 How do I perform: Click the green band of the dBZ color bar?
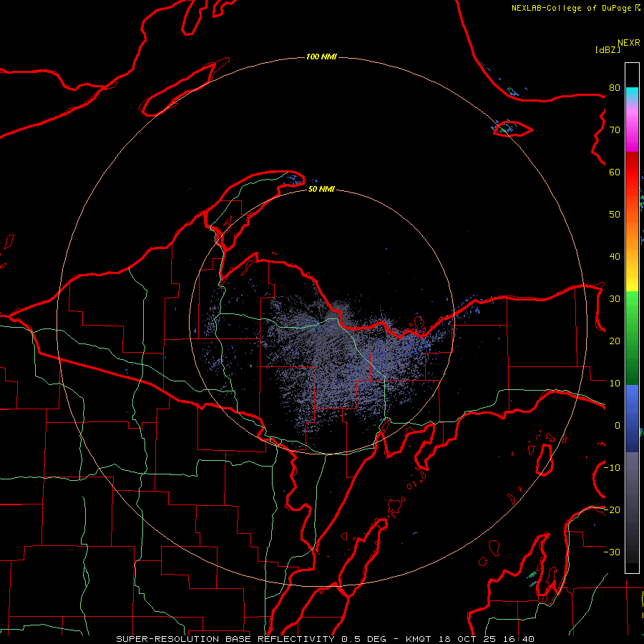632,338
